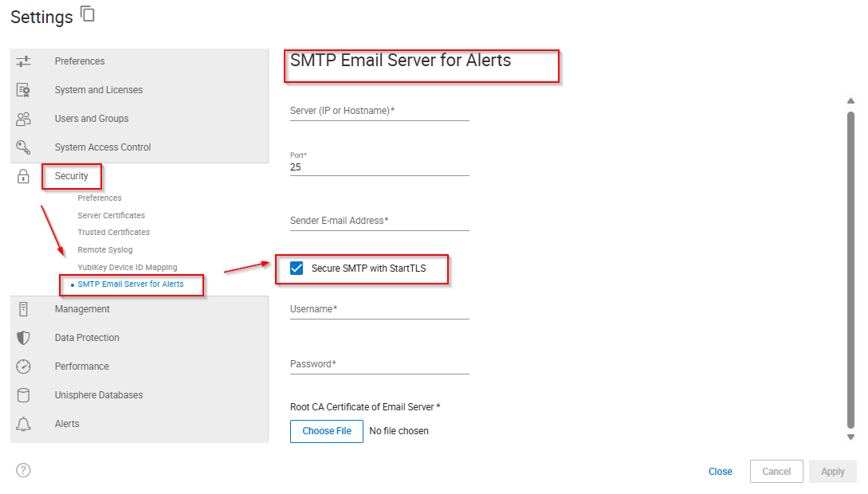The width and height of the screenshot is (868, 494).
Task: Open the Trusted Certificates section
Action: pyautogui.click(x=113, y=232)
